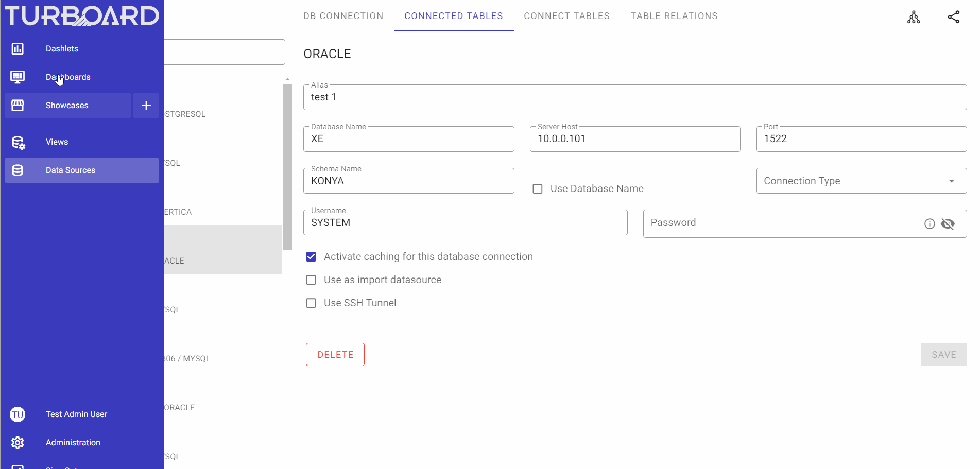
Task: Open the TABLE RELATIONS tab
Action: 674,16
